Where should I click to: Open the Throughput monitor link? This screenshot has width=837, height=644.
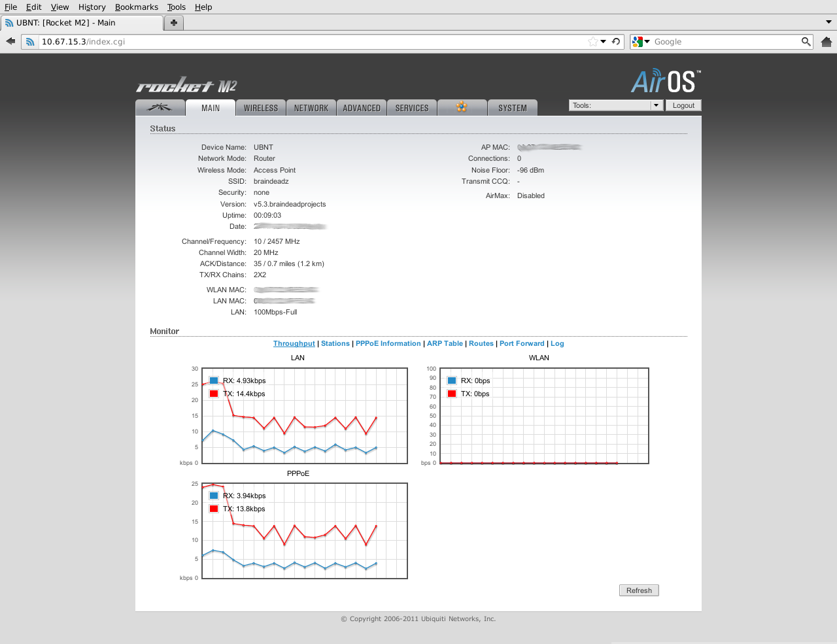294,343
